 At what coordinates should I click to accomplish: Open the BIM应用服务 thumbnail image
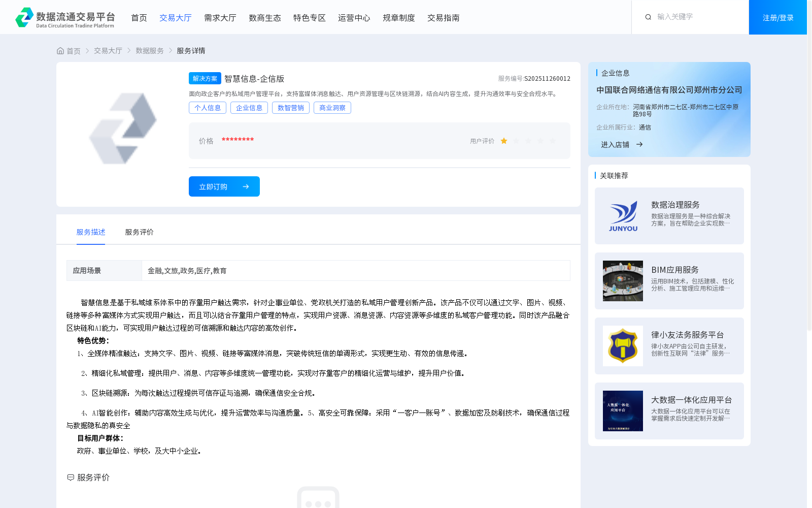coord(623,281)
